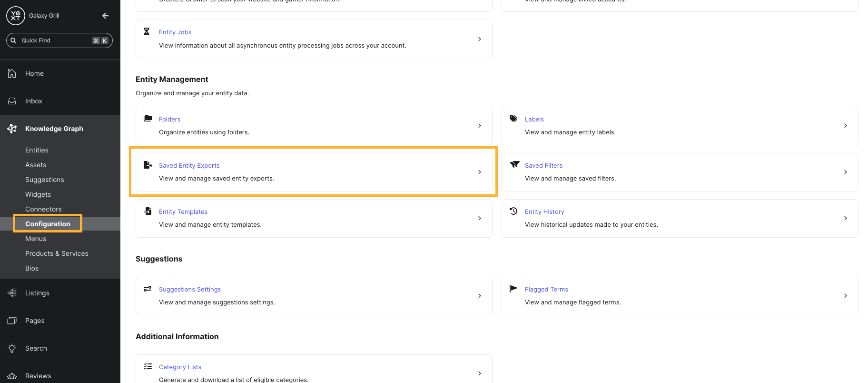Open Products & Services menu item
This screenshot has width=868, height=383.
57,253
